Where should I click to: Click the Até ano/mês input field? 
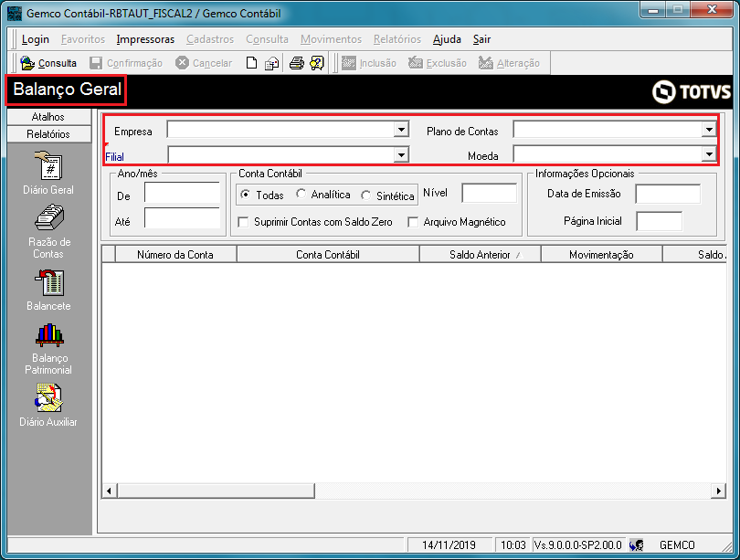click(182, 218)
